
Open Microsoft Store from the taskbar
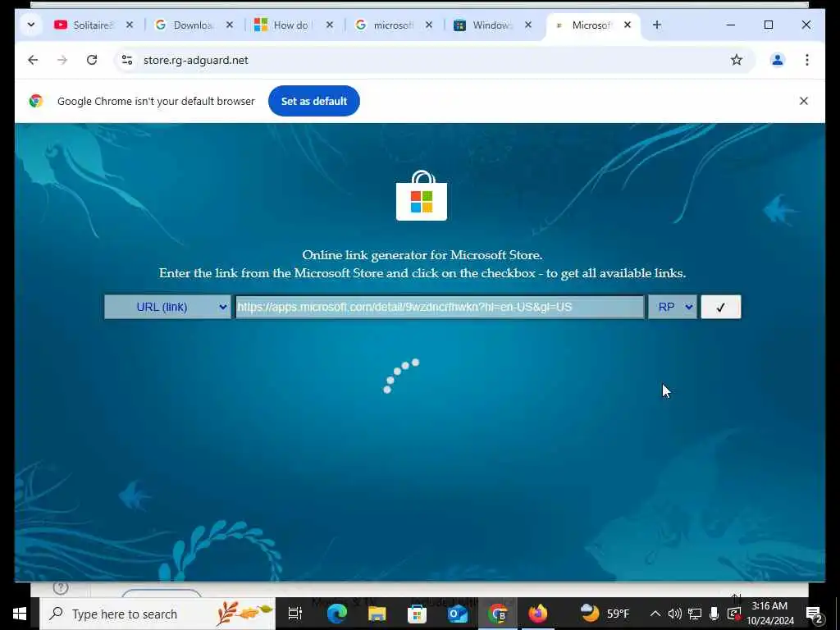point(417,614)
